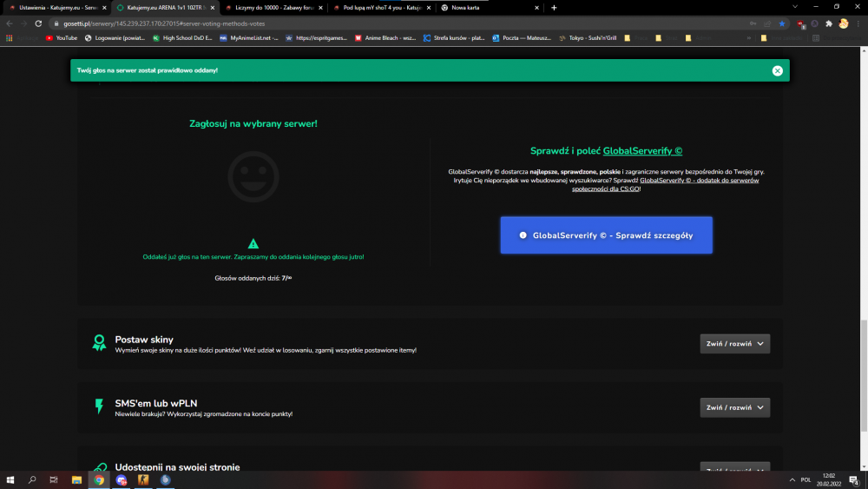
Task: Click the red extension icon with badge
Action: click(800, 24)
